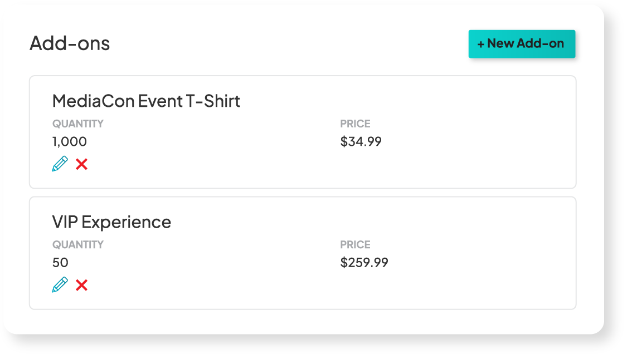Click the red X to delete MediaCon Event T-Shirt

82,164
